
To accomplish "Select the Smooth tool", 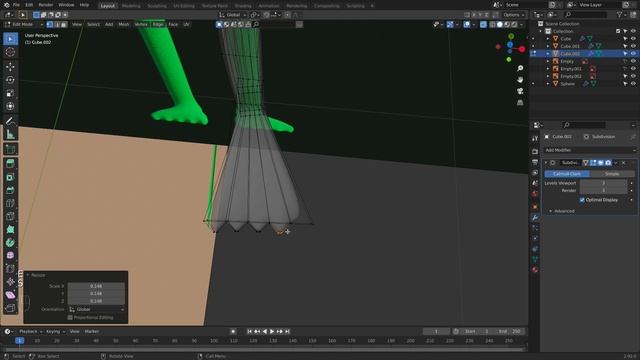I will [x=10, y=256].
